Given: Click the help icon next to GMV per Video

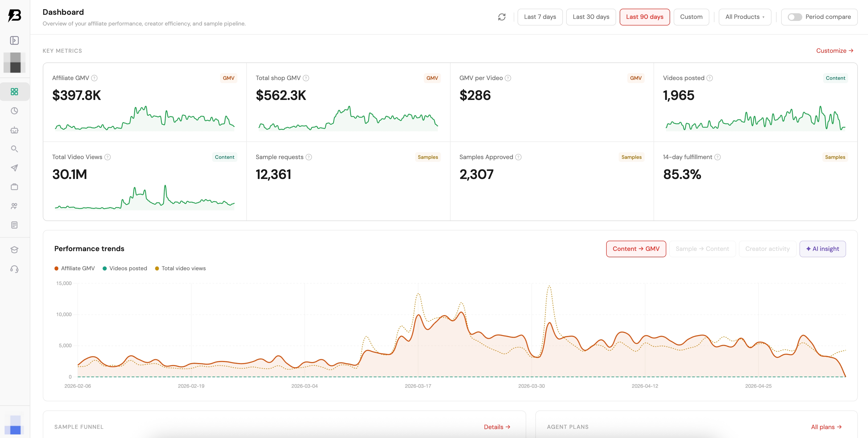Looking at the screenshot, I should (508, 78).
